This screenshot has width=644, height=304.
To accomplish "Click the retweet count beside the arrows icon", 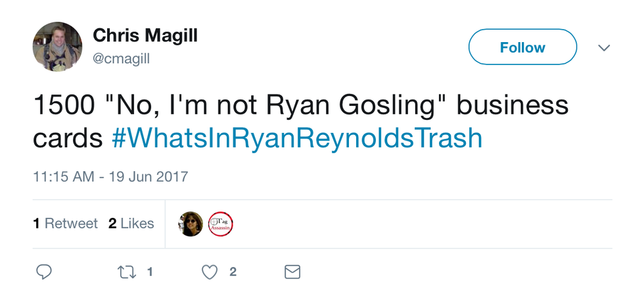I will (x=150, y=271).
